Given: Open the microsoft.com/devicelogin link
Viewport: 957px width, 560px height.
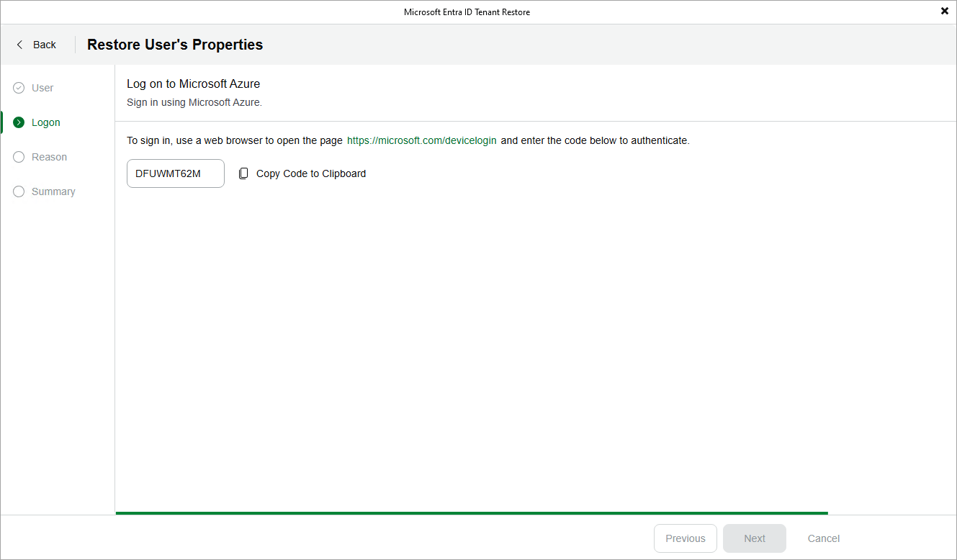Looking at the screenshot, I should click(x=421, y=140).
